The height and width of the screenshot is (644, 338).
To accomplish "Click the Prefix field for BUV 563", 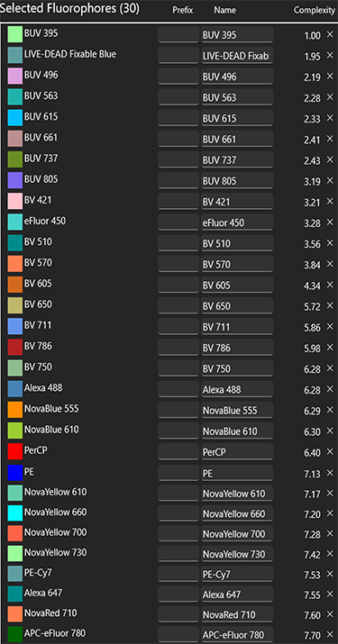I will (178, 97).
